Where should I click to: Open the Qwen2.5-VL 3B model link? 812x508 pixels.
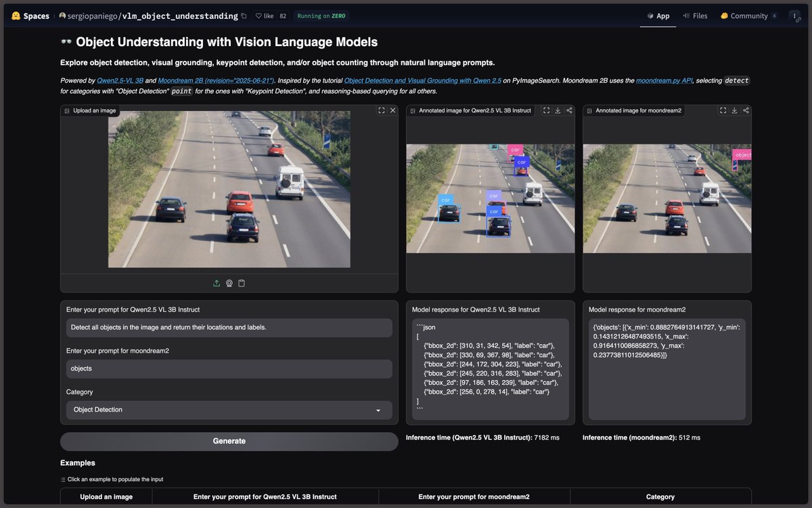point(120,81)
